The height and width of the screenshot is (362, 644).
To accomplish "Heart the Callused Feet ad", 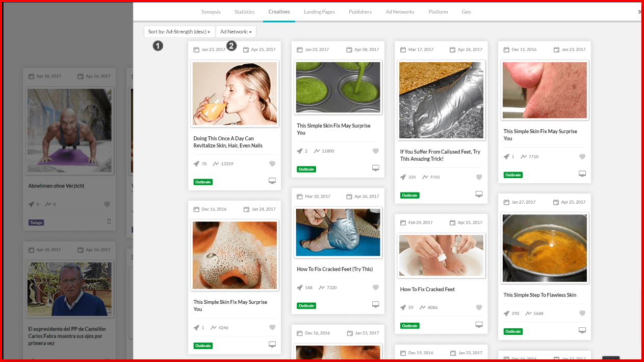I will pyautogui.click(x=479, y=177).
